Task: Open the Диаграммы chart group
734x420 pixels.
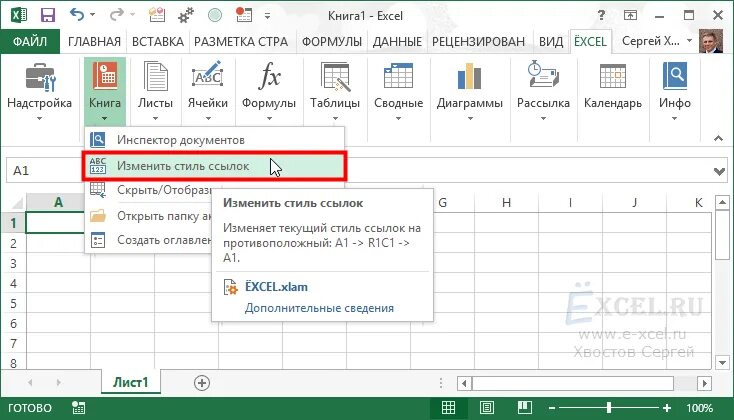Action: tap(470, 92)
